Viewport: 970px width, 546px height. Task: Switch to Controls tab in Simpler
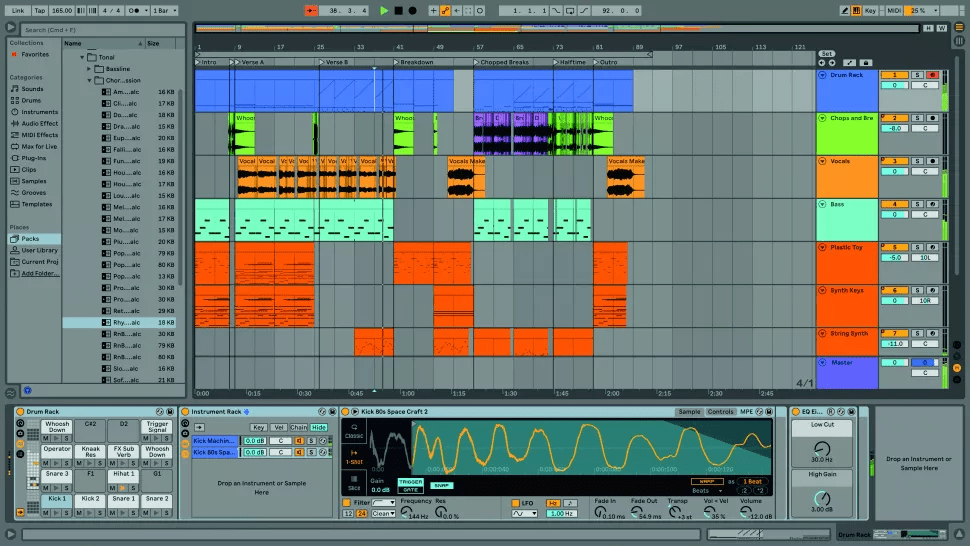click(720, 412)
